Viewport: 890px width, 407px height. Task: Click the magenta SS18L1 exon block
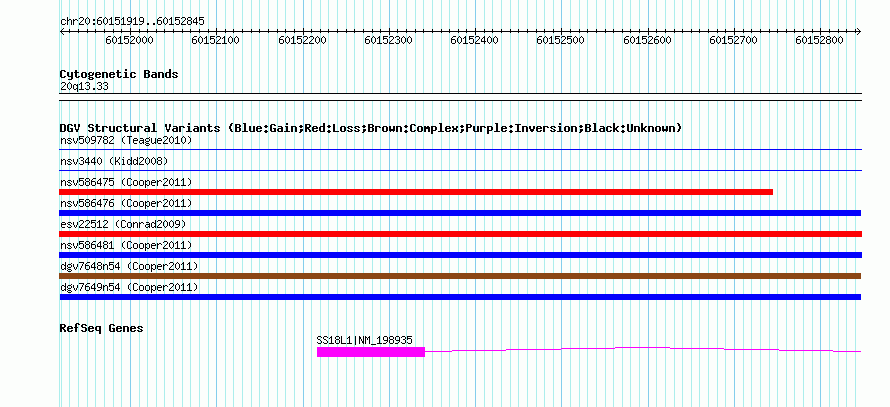pos(371,352)
